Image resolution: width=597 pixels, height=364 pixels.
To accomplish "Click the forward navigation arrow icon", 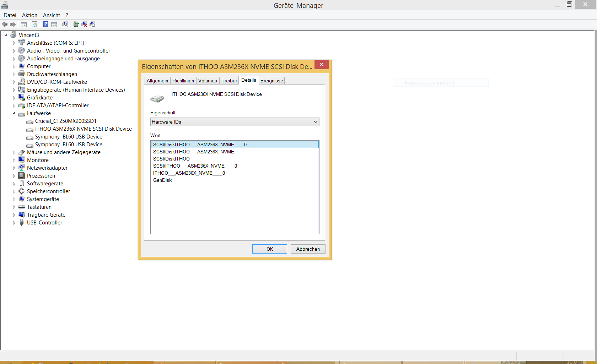I will 13,24.
